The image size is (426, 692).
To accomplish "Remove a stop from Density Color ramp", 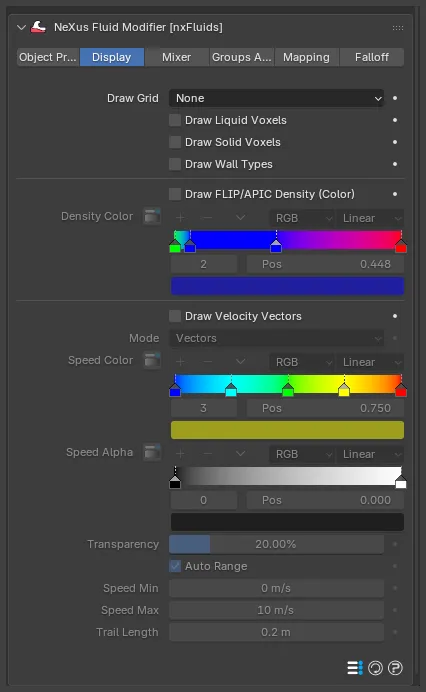I will [207, 218].
